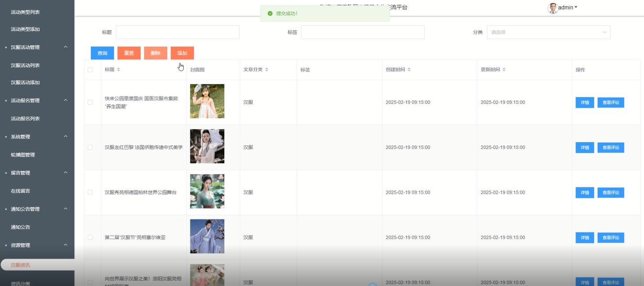Click the 查询 button
Image resolution: width=644 pixels, height=286 pixels.
point(102,53)
